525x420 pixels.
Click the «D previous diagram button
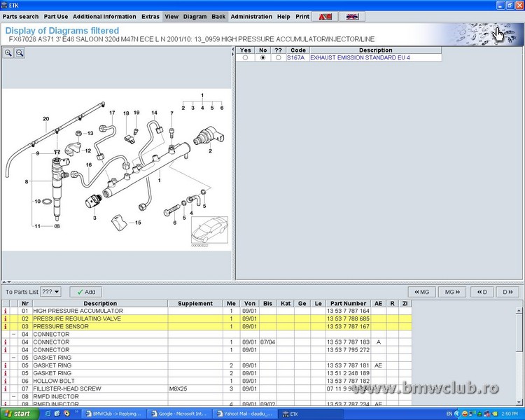(x=482, y=292)
